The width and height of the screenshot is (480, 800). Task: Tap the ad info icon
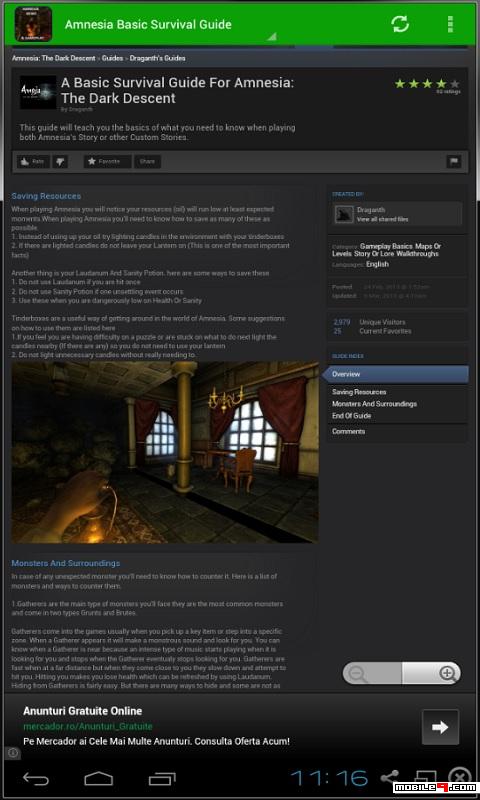tap(13, 753)
